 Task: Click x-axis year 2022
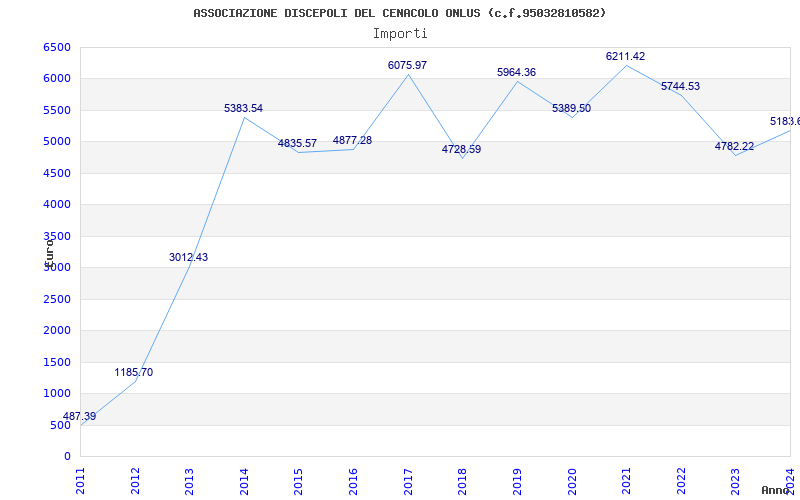coord(681,481)
